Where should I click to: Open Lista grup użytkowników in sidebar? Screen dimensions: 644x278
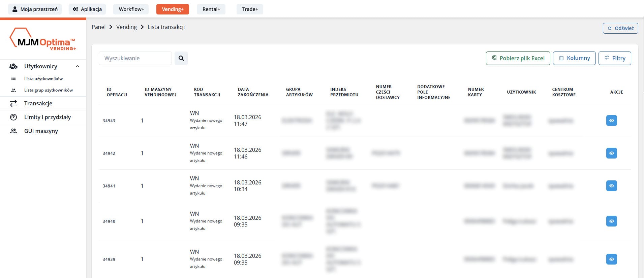[48, 90]
